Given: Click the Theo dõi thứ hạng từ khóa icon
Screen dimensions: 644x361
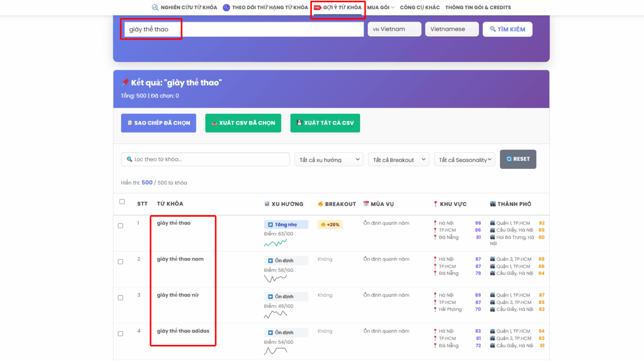Looking at the screenshot, I should (226, 7).
